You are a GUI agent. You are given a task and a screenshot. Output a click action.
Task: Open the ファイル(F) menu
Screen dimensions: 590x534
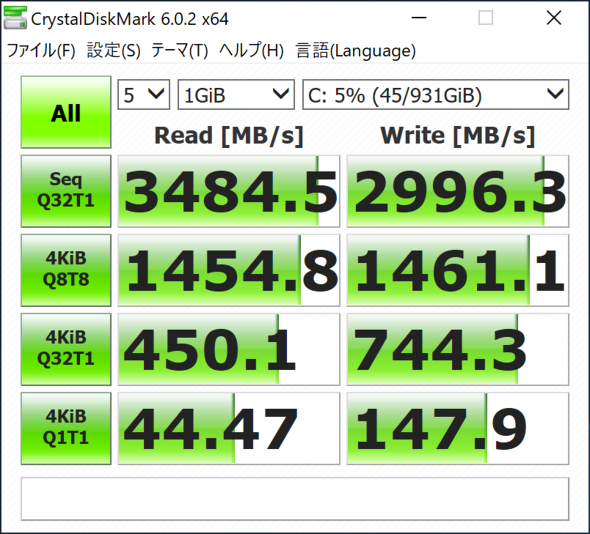click(x=41, y=50)
